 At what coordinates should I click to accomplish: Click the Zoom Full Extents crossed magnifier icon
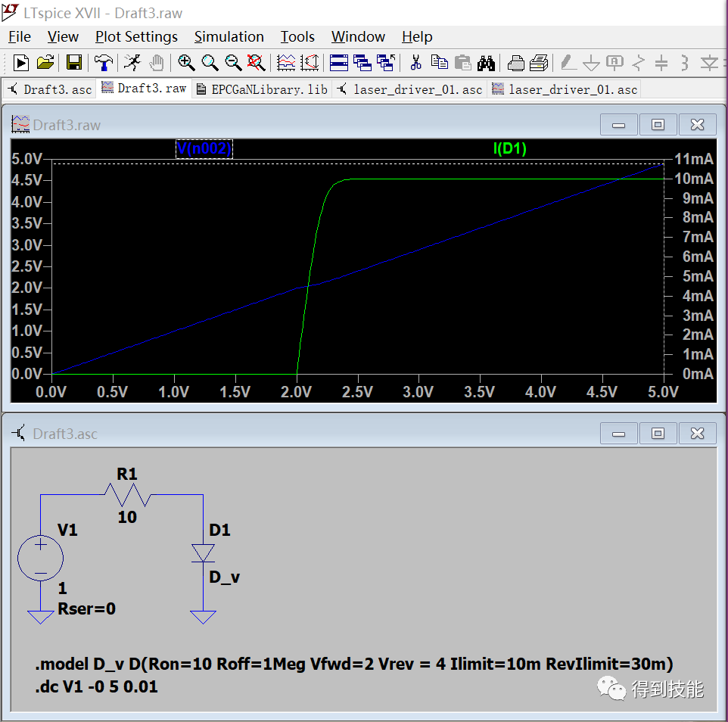click(x=257, y=62)
